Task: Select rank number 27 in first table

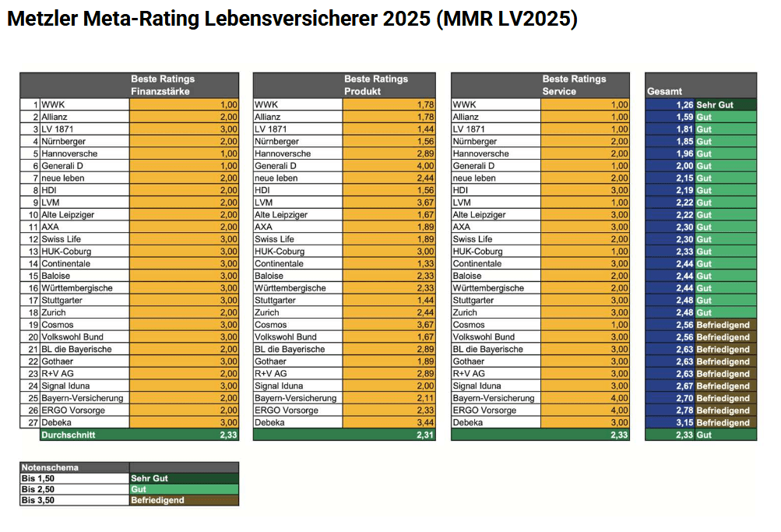Action: click(33, 423)
